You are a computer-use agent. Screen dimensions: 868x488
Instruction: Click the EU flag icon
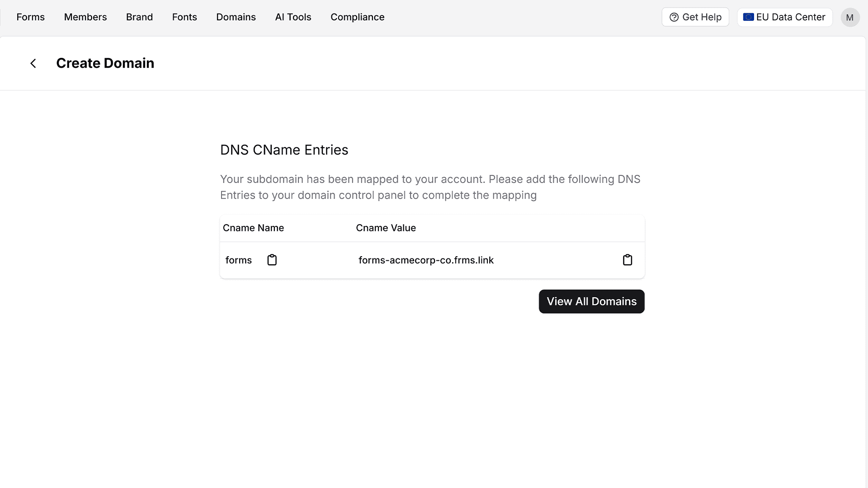click(748, 17)
